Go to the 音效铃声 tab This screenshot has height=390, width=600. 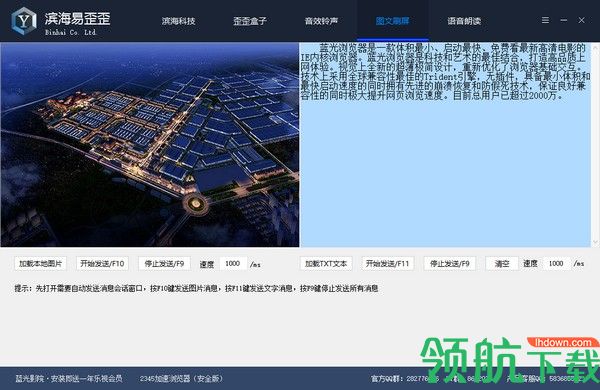pyautogui.click(x=321, y=21)
